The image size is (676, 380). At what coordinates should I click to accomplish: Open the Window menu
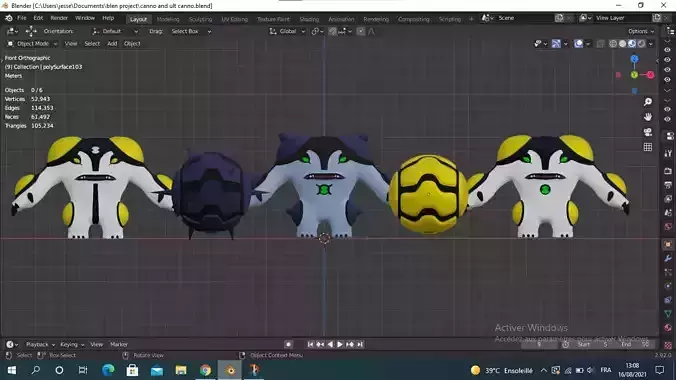85,18
